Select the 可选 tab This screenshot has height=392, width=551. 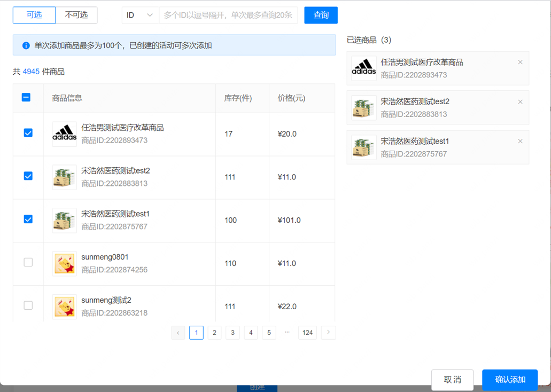(x=34, y=15)
